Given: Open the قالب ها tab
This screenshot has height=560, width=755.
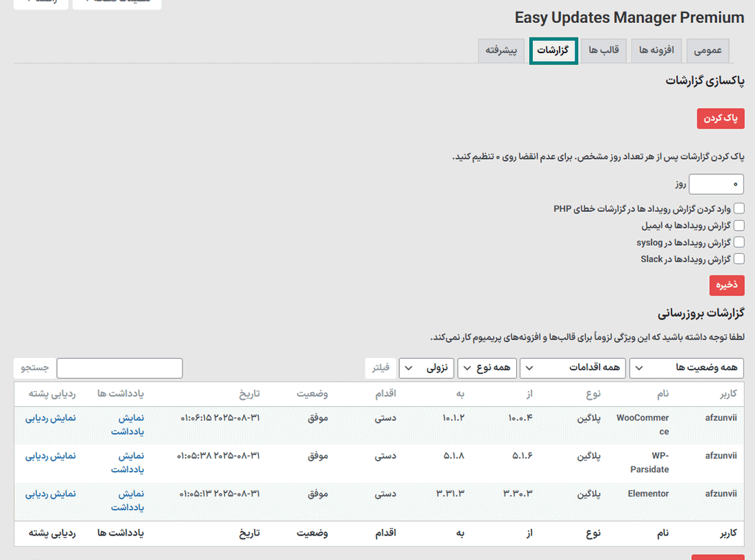Looking at the screenshot, I should click(603, 50).
